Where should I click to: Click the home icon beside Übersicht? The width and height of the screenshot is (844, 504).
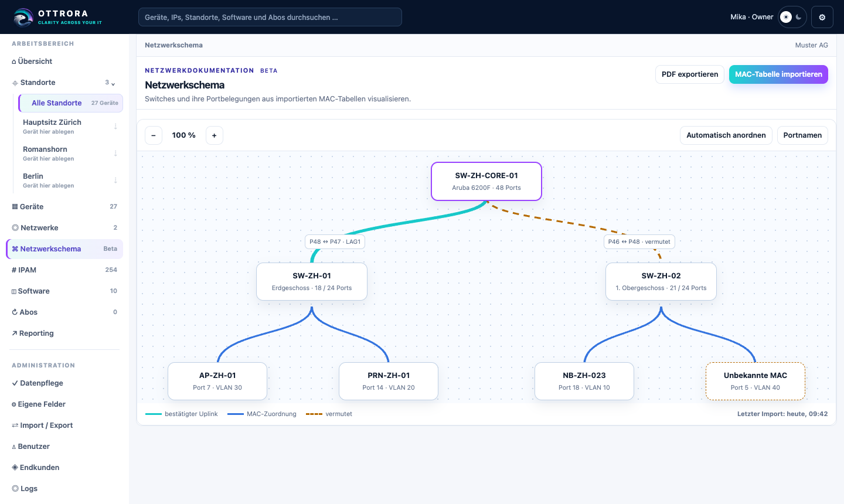14,62
